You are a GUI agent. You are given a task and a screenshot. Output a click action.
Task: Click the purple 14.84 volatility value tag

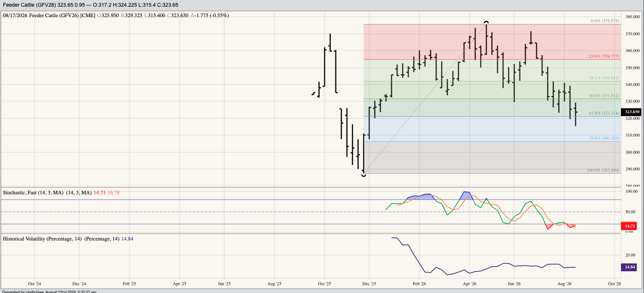tap(629, 267)
